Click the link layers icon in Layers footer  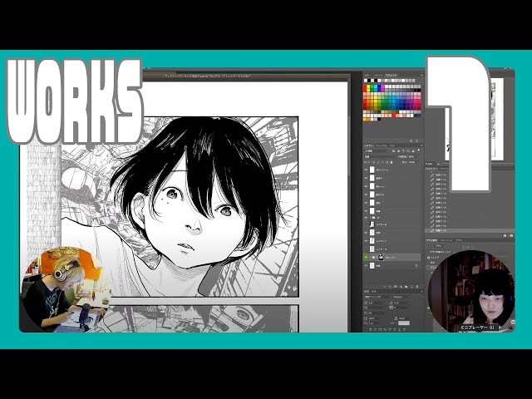384,287
